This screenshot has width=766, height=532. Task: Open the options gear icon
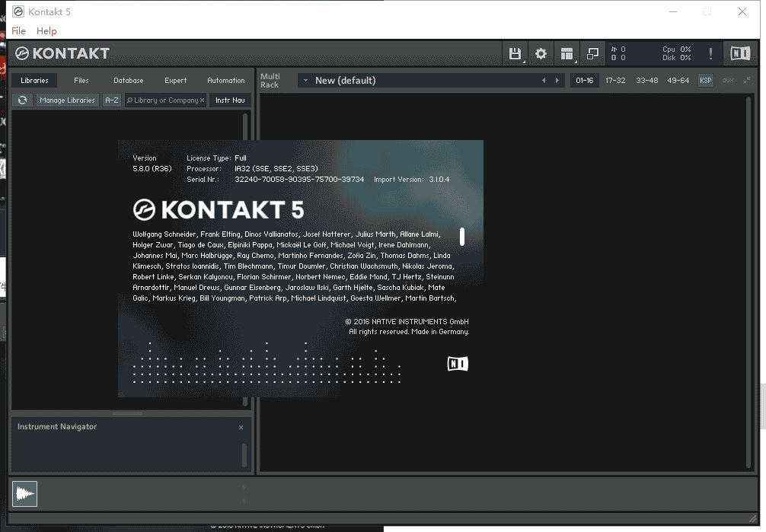click(541, 53)
